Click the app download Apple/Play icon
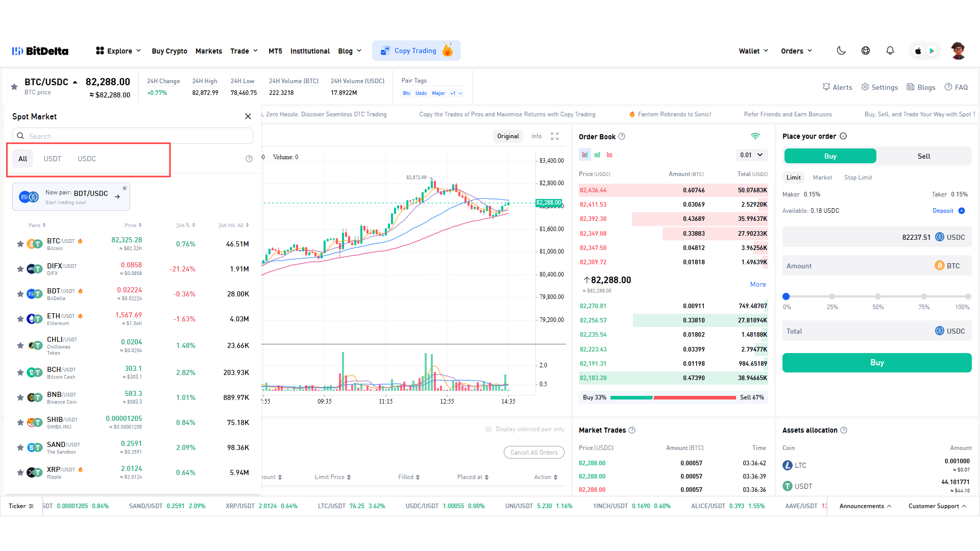The image size is (980, 551). [925, 51]
